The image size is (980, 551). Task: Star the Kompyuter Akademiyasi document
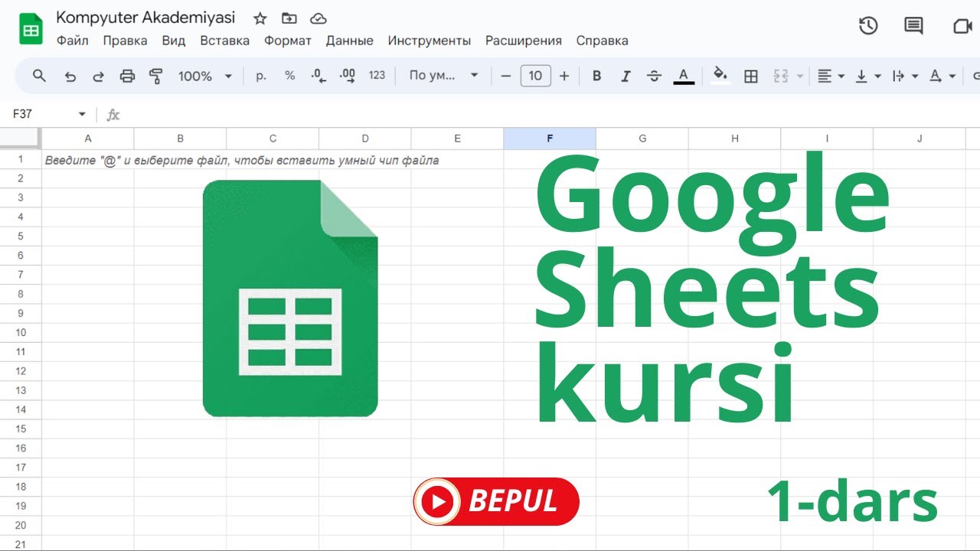coord(260,18)
